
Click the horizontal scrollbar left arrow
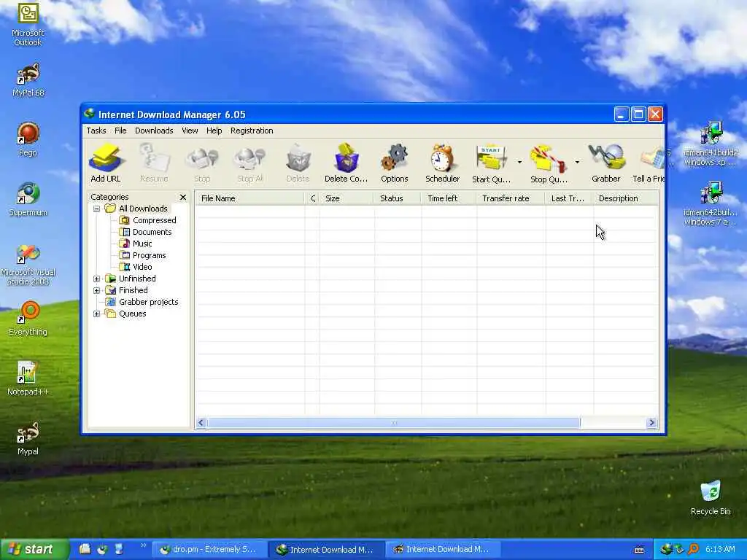point(201,422)
